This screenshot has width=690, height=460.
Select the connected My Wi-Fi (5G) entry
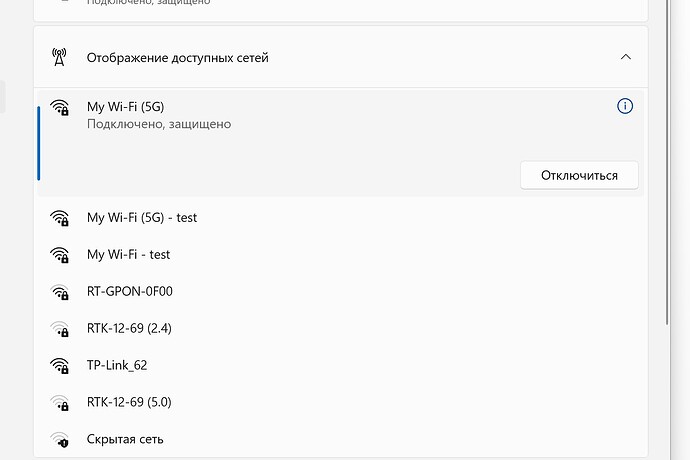pos(341,143)
